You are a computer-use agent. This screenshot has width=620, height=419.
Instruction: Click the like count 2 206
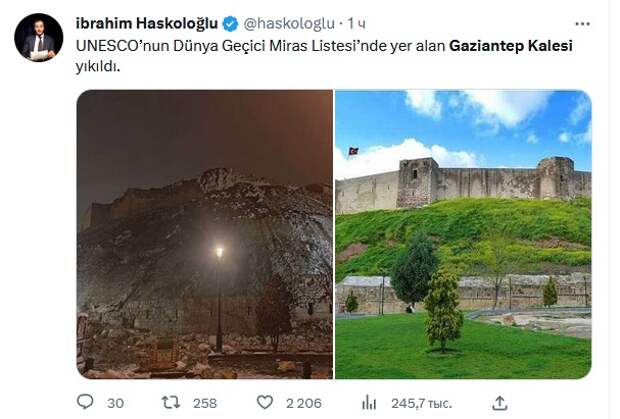pyautogui.click(x=304, y=403)
